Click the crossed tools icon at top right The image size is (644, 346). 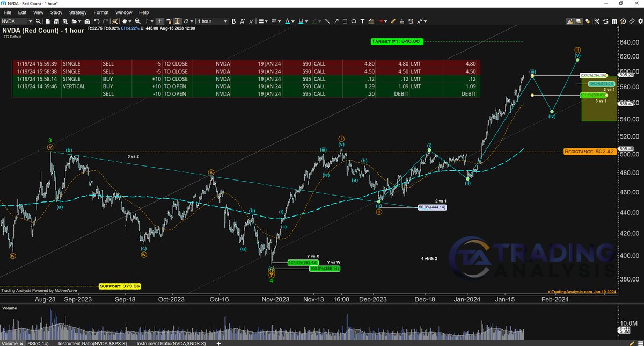tap(596, 21)
